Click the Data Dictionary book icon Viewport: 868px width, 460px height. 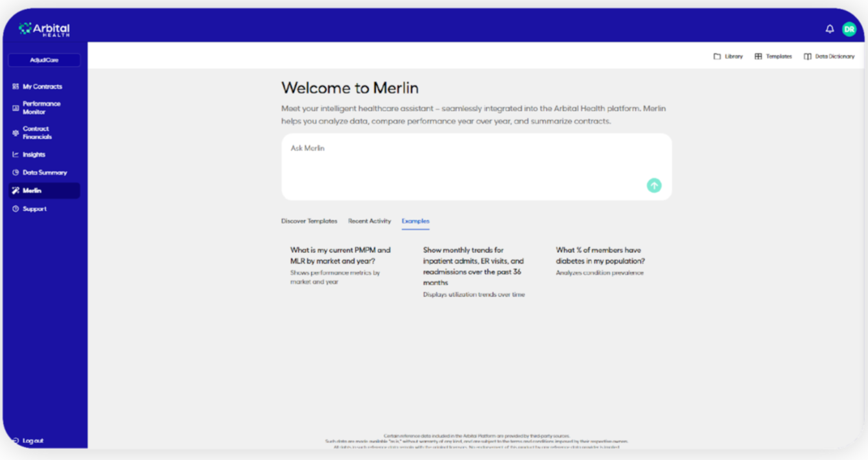807,56
